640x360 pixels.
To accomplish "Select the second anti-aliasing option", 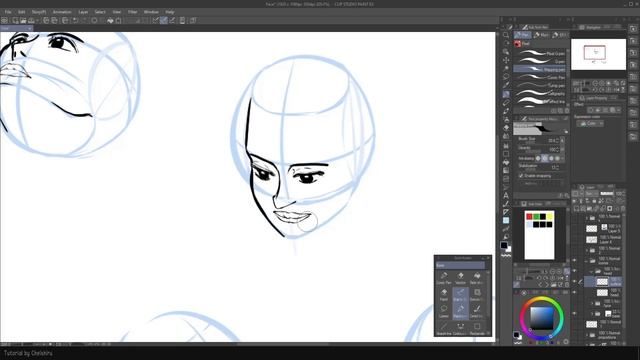I will click(x=544, y=158).
